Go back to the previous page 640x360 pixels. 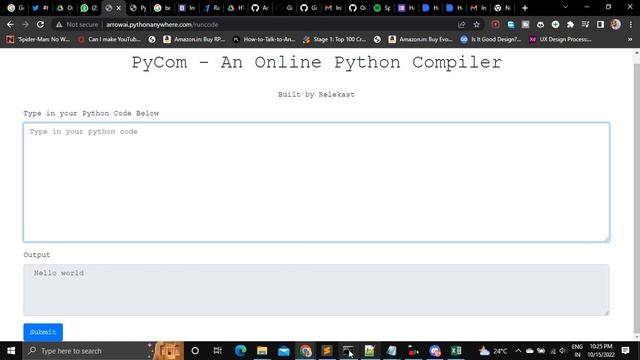pyautogui.click(x=10, y=24)
